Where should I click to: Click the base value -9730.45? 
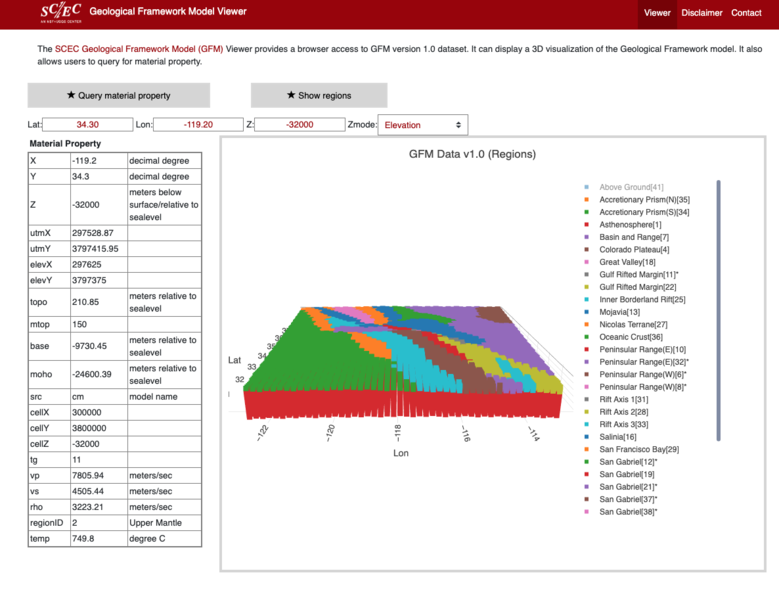[89, 346]
